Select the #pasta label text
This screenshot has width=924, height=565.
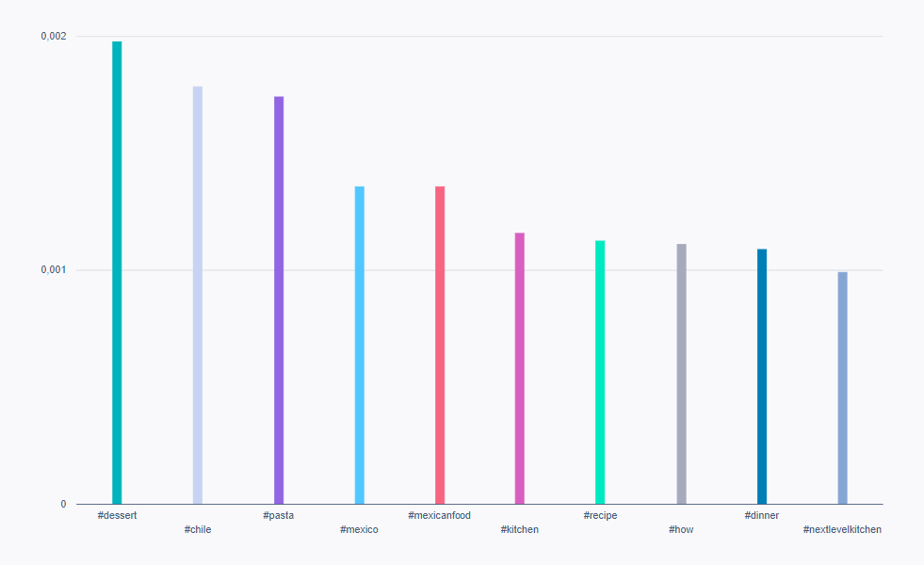point(279,515)
